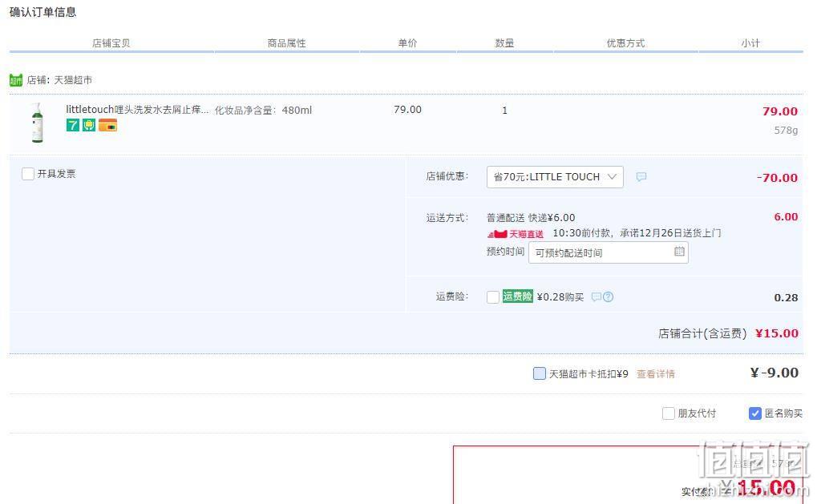Image resolution: width=817 pixels, height=504 pixels.
Task: Enable the 运费险 freight insurance checkbox
Action: 493,296
